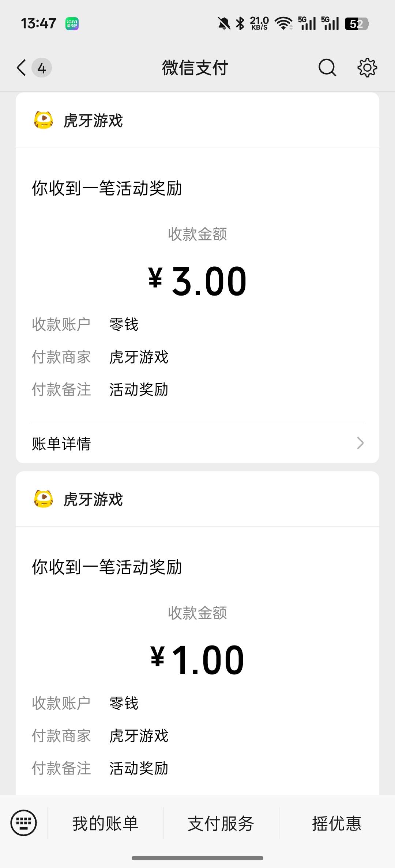Tap the 微信支付 page title
This screenshot has height=868, width=395.
pos(195,68)
